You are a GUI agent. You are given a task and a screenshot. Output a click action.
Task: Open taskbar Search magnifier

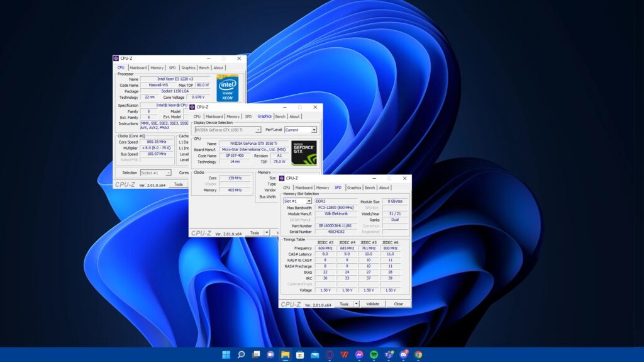click(241, 354)
